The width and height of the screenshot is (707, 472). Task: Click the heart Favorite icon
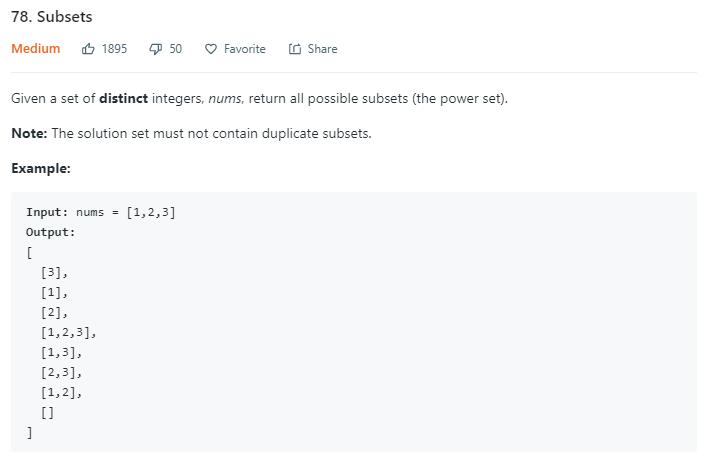pos(210,49)
